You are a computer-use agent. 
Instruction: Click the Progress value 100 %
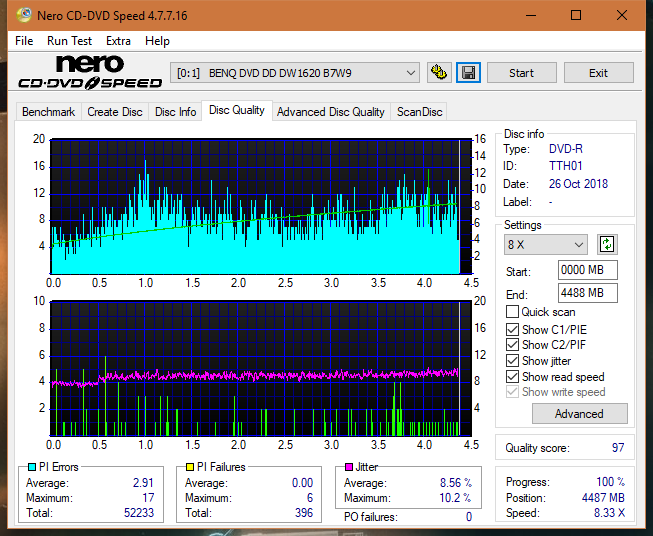pos(611,482)
